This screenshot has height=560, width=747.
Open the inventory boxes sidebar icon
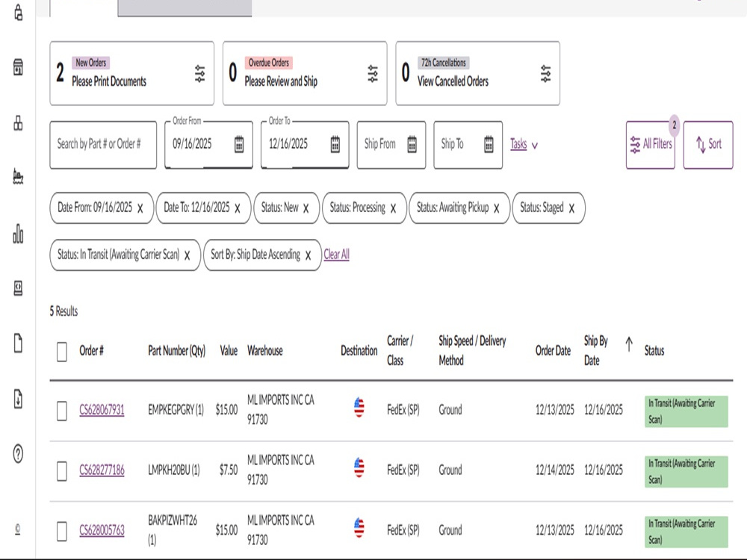18,123
